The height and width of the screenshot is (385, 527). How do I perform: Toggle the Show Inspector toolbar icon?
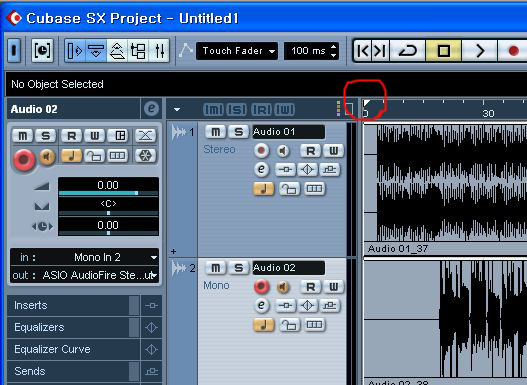[x=75, y=51]
